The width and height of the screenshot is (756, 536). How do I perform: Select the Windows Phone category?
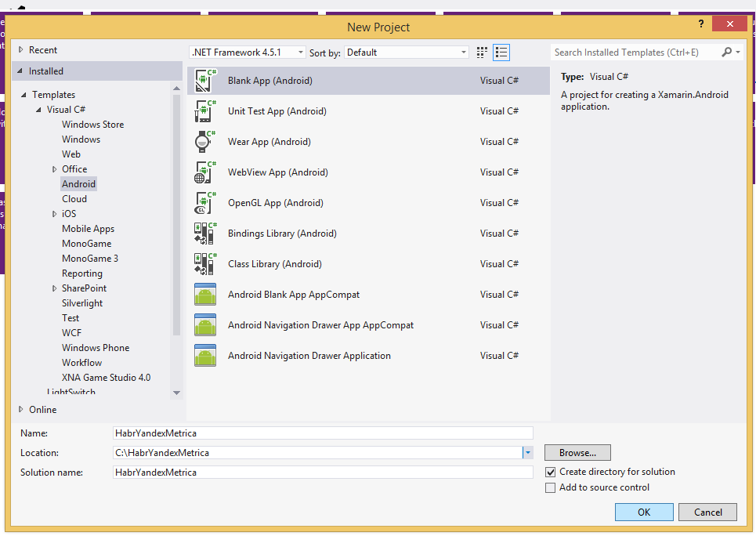(x=96, y=348)
